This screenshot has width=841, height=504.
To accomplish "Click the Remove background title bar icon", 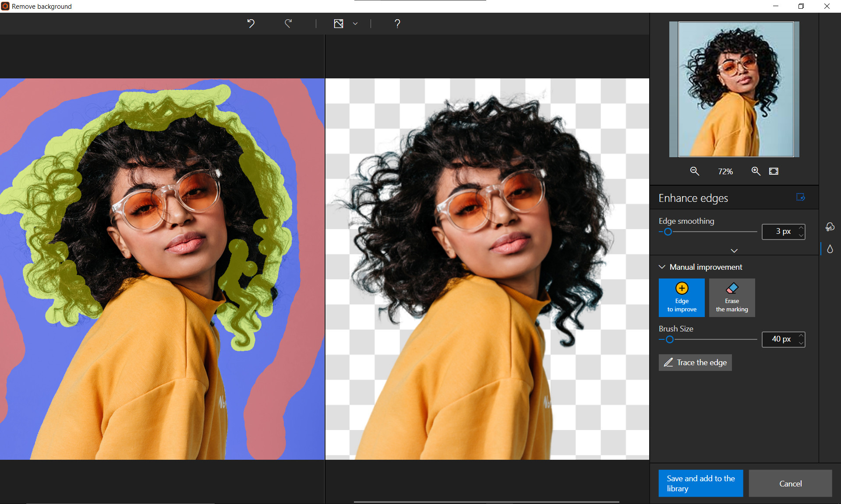I will pos(5,6).
